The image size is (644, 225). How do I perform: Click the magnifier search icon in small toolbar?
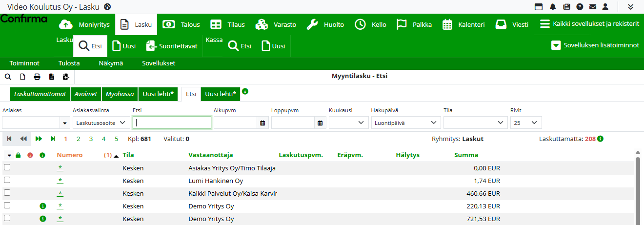click(8, 77)
